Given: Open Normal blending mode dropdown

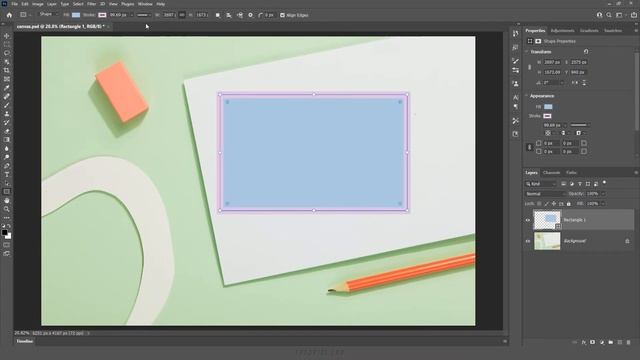Looking at the screenshot, I should click(545, 194).
